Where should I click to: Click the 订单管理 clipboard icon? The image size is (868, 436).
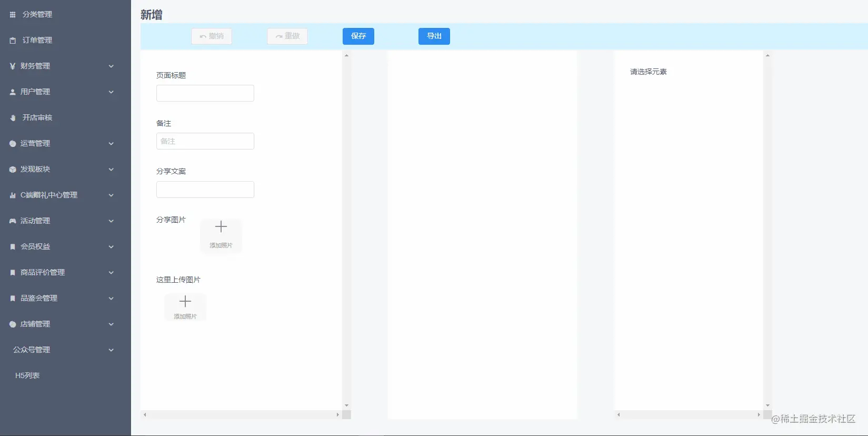click(13, 41)
